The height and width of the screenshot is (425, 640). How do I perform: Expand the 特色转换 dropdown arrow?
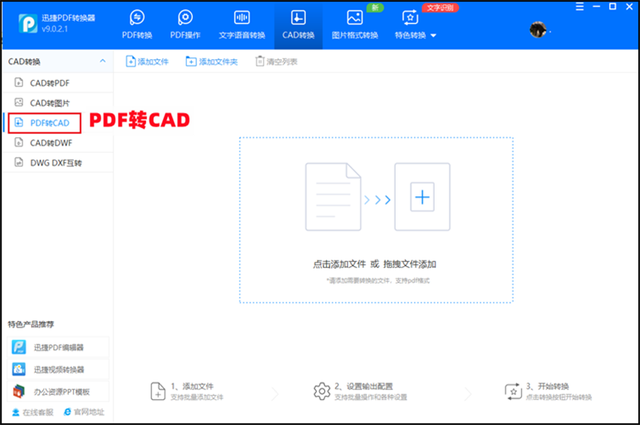pyautogui.click(x=433, y=36)
